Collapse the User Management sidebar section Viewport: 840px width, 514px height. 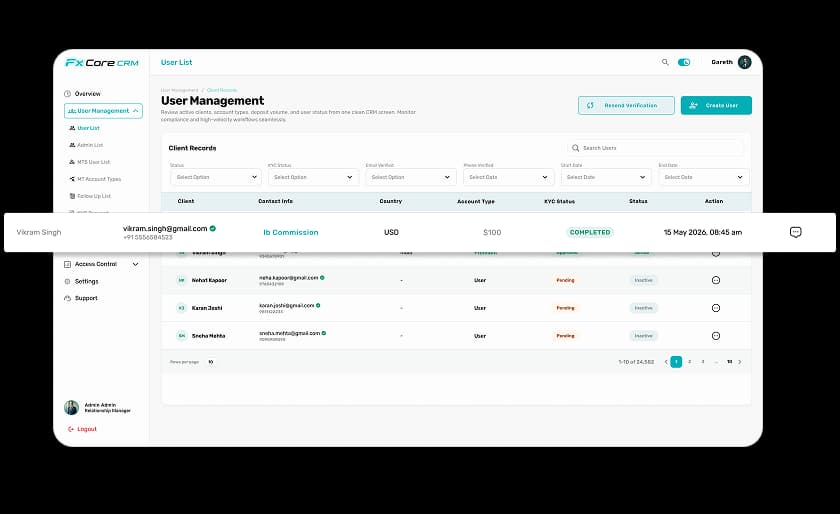coord(103,111)
